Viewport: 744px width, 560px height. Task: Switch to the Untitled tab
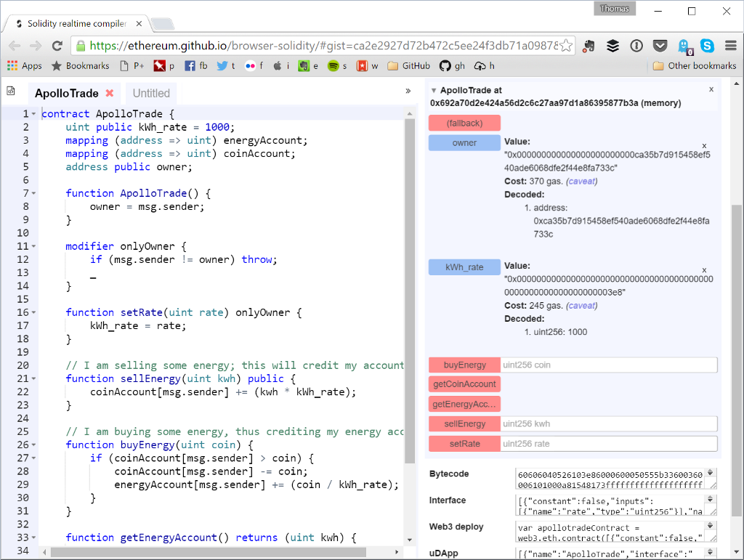tap(151, 93)
